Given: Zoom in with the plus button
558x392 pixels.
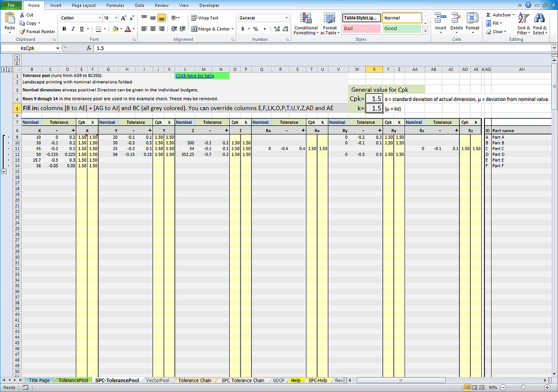Looking at the screenshot, I should click(547, 387).
